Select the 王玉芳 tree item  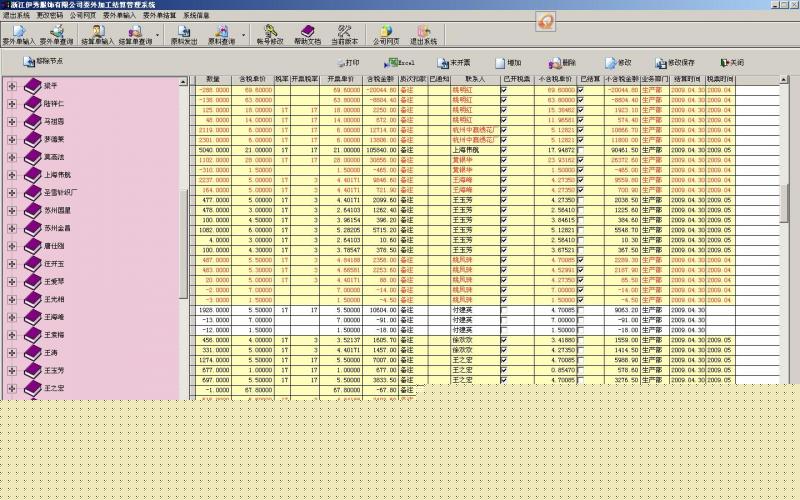pyautogui.click(x=54, y=370)
